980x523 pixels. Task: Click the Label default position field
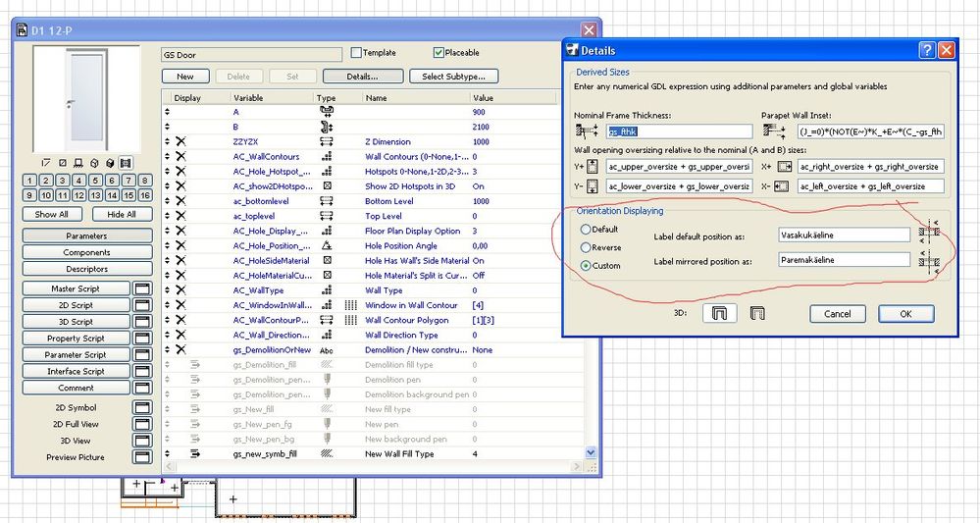[x=845, y=235]
